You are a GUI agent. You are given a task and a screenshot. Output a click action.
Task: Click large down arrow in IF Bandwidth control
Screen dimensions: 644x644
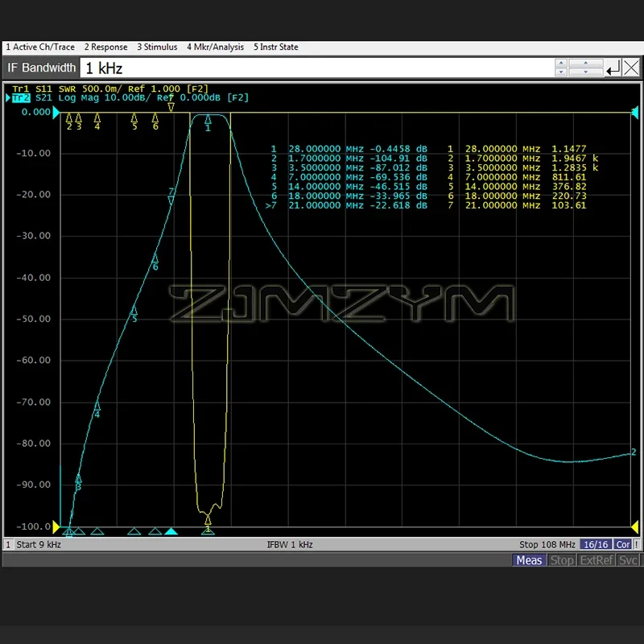585,72
